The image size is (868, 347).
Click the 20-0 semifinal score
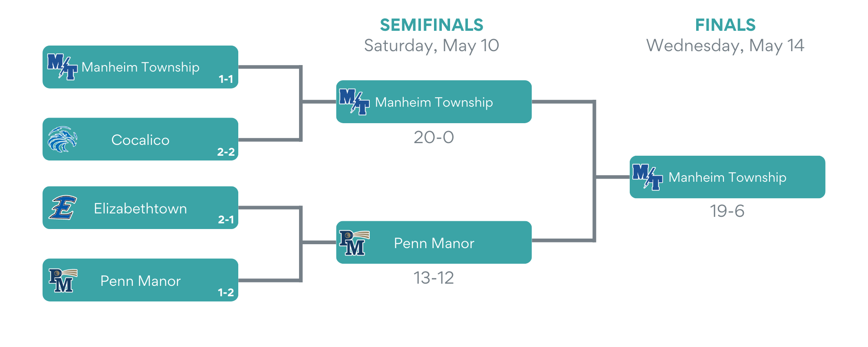tap(434, 137)
